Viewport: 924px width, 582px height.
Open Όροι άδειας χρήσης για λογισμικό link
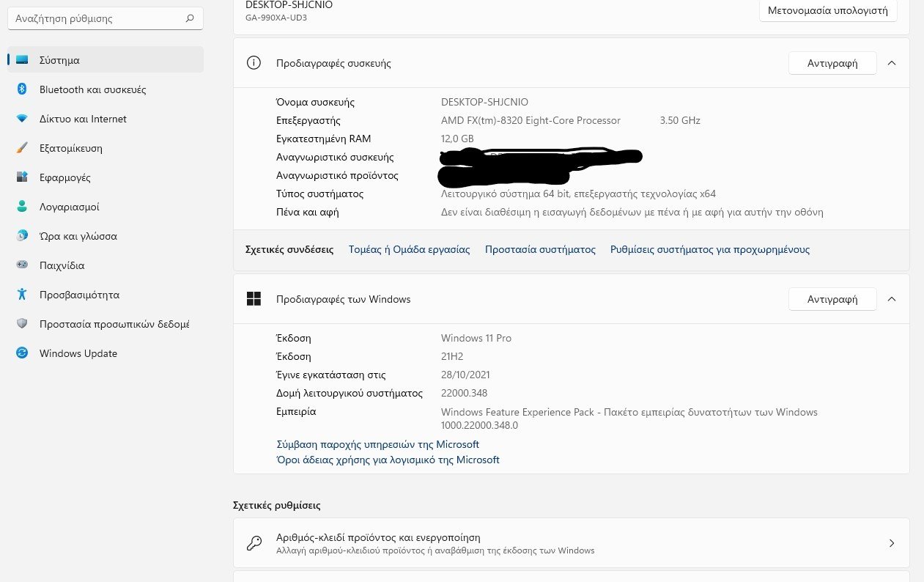tap(388, 460)
